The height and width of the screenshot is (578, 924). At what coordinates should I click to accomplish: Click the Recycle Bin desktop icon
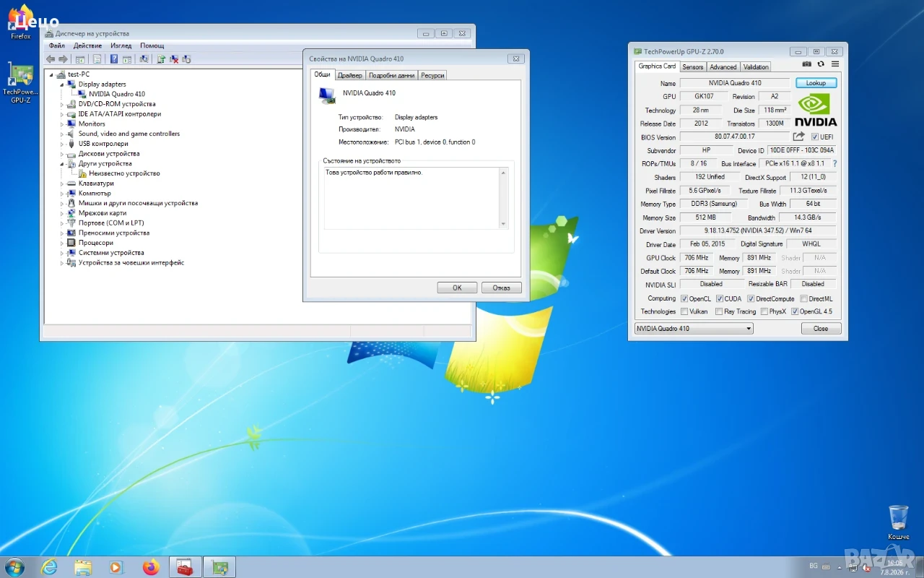click(899, 522)
